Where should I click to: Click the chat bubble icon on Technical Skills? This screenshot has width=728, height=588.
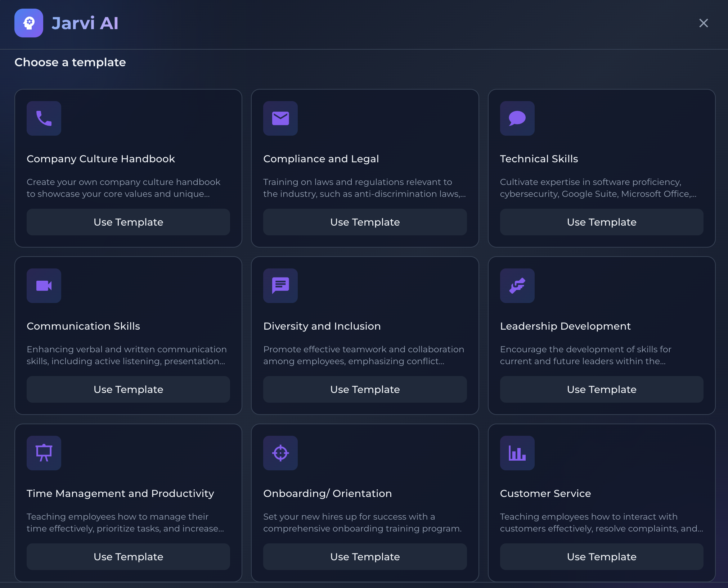coord(517,118)
